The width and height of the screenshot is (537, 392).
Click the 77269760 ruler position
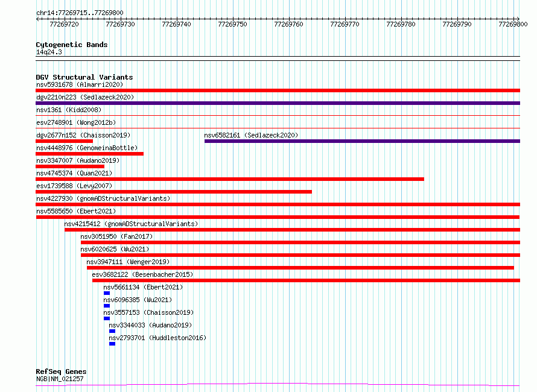point(288,24)
